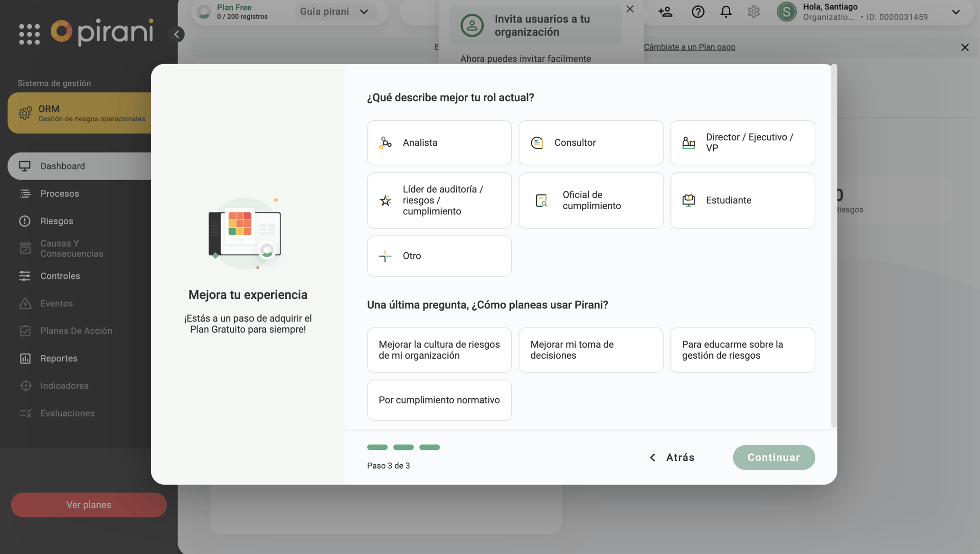Screen dimensions: 980x554
Task: Click the Eventos warning triangle icon
Action: click(x=26, y=303)
